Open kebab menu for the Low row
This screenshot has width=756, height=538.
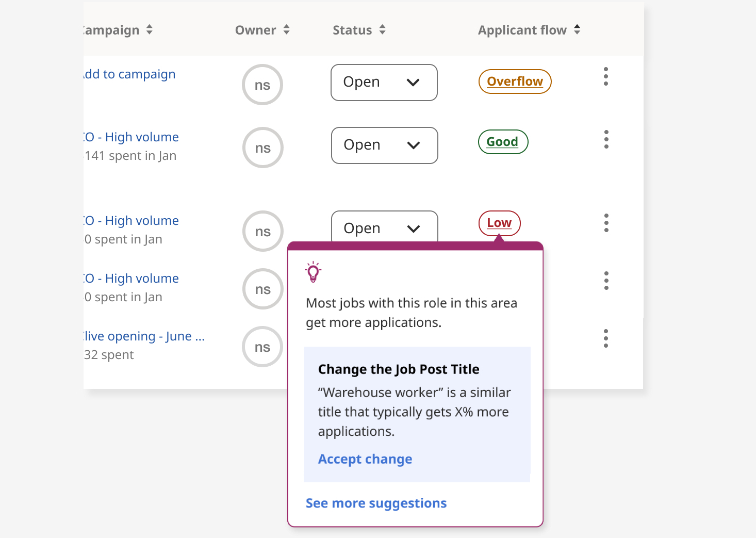[x=606, y=223]
